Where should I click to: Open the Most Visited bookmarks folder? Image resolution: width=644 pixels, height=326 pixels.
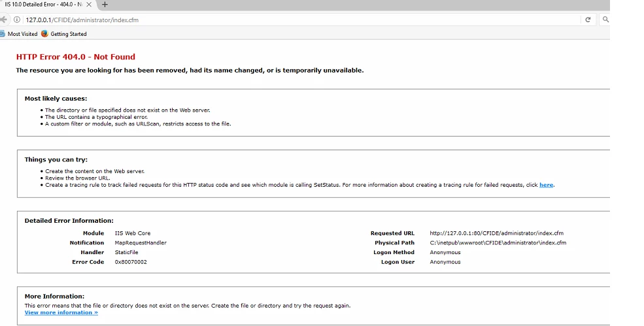pyautogui.click(x=19, y=34)
